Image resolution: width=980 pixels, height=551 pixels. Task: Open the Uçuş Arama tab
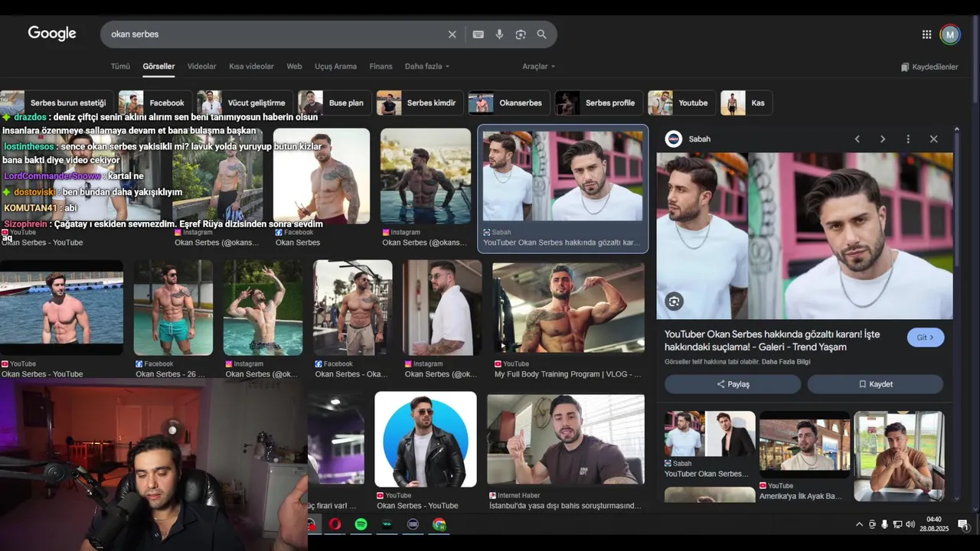tap(335, 67)
